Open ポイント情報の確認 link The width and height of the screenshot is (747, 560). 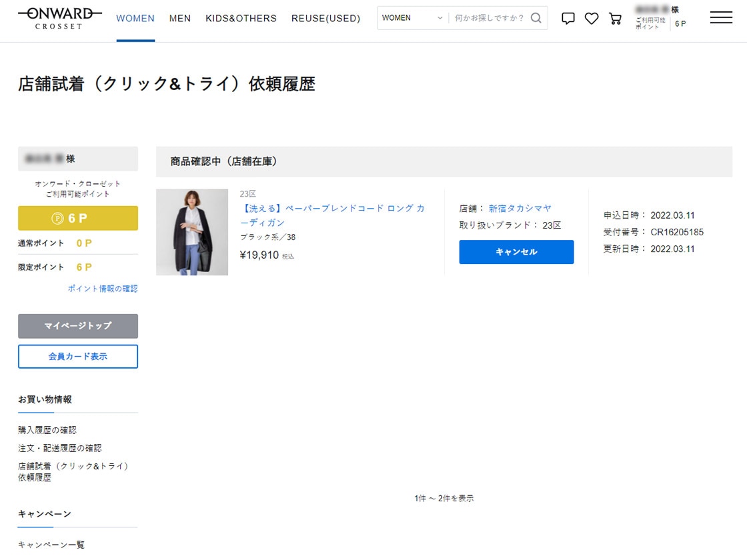point(104,289)
